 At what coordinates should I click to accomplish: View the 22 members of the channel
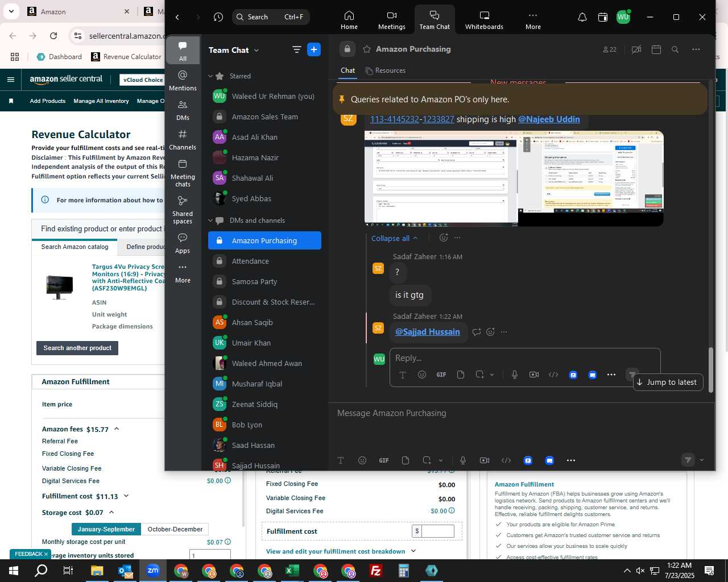610,49
